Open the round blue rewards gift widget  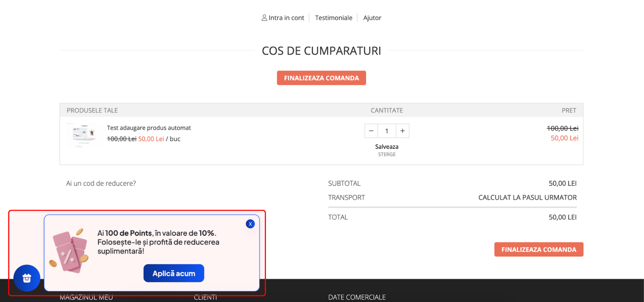(27, 278)
